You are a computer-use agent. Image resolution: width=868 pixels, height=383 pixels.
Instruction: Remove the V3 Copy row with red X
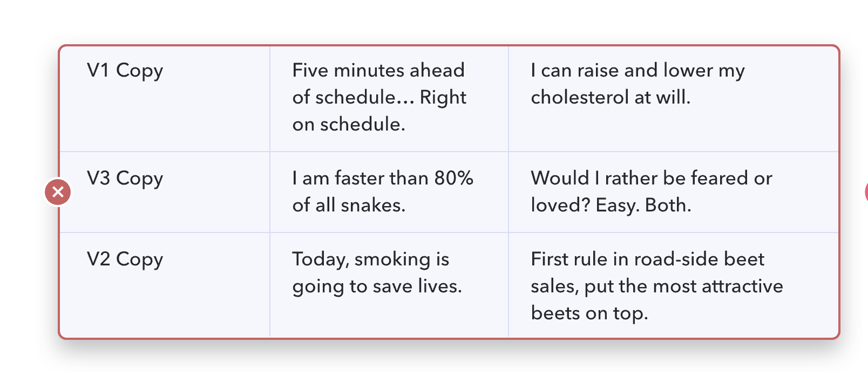pos(58,192)
